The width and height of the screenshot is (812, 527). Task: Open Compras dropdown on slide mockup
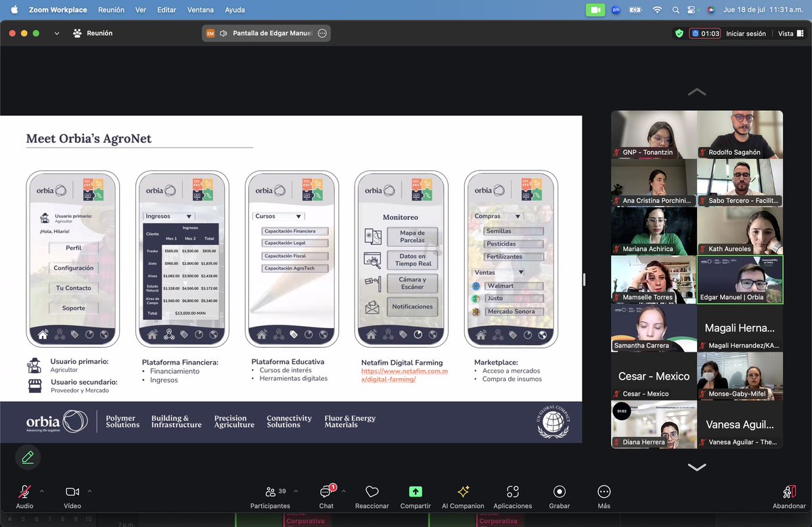point(497,216)
